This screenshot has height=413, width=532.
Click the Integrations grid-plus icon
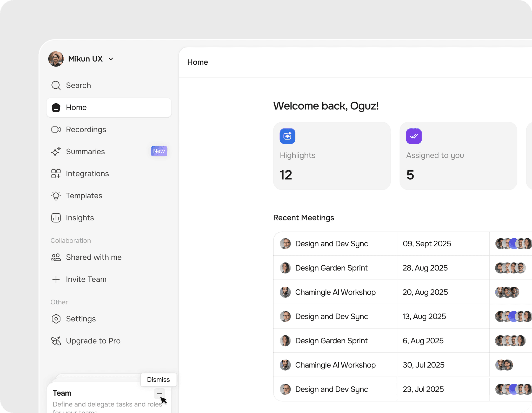56,174
